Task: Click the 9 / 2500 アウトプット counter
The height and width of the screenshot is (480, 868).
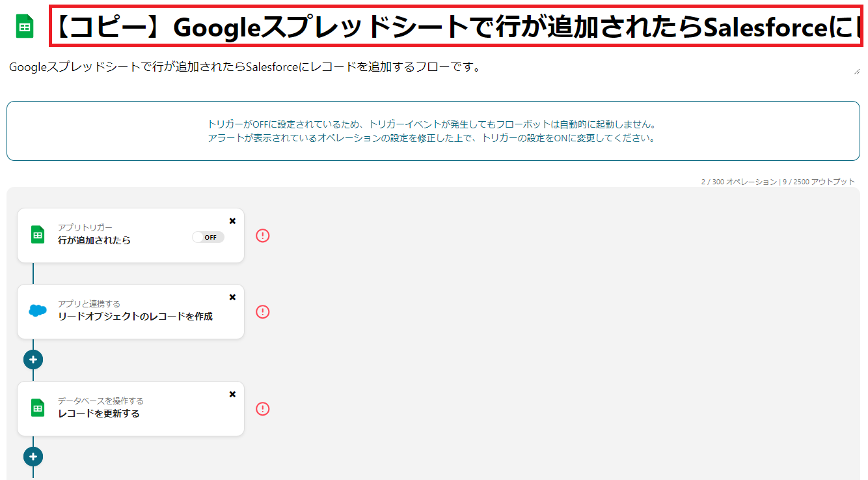Action: point(819,182)
